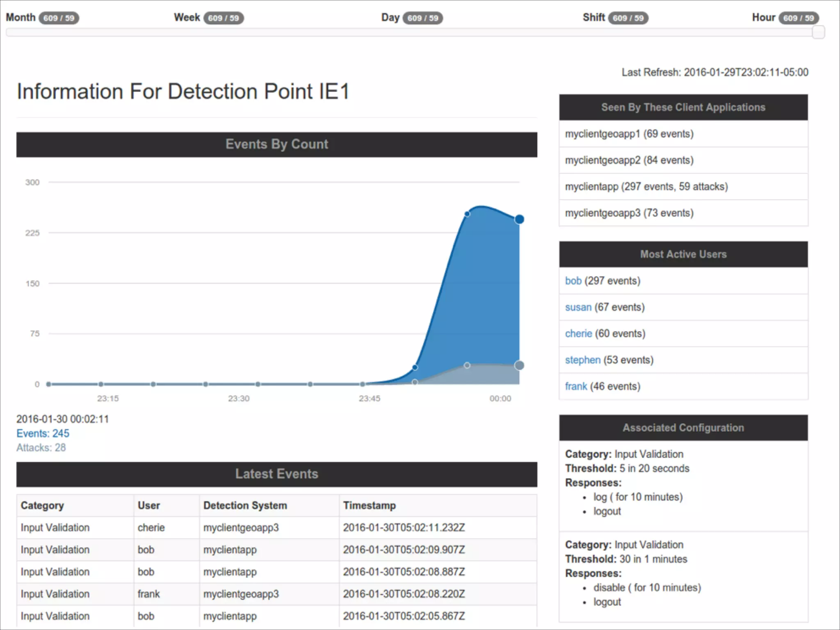Open user susan's detail link
Image resolution: width=840 pixels, height=630 pixels.
point(578,307)
